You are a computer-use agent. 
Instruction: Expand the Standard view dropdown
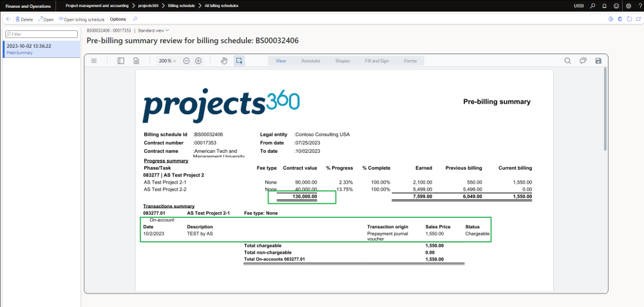pos(153,30)
